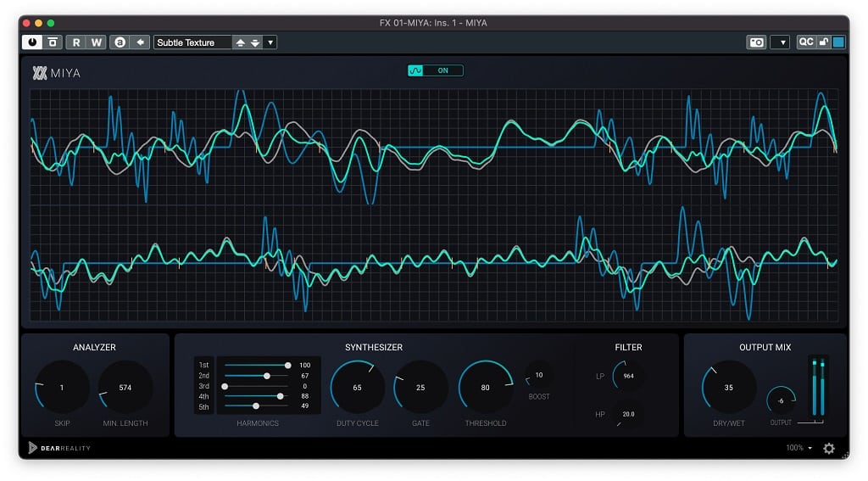
Task: Enable Write automation (W) button
Action: coord(97,42)
